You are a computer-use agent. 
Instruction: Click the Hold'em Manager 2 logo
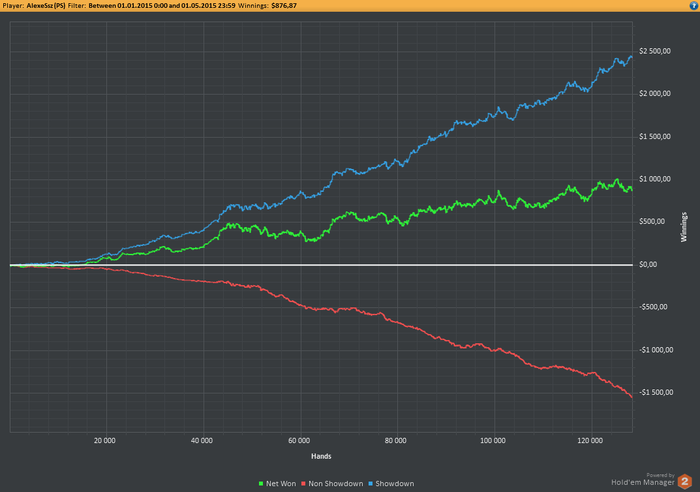pyautogui.click(x=684, y=482)
